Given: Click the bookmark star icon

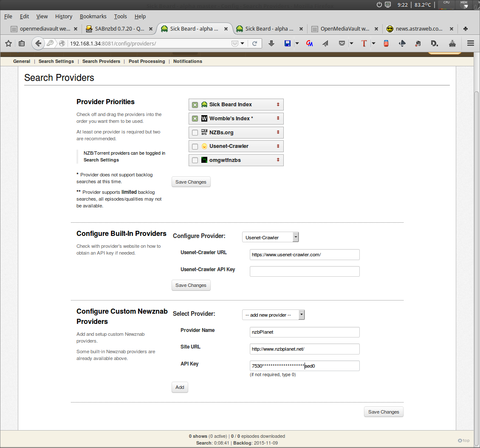Looking at the screenshot, I should point(8,43).
